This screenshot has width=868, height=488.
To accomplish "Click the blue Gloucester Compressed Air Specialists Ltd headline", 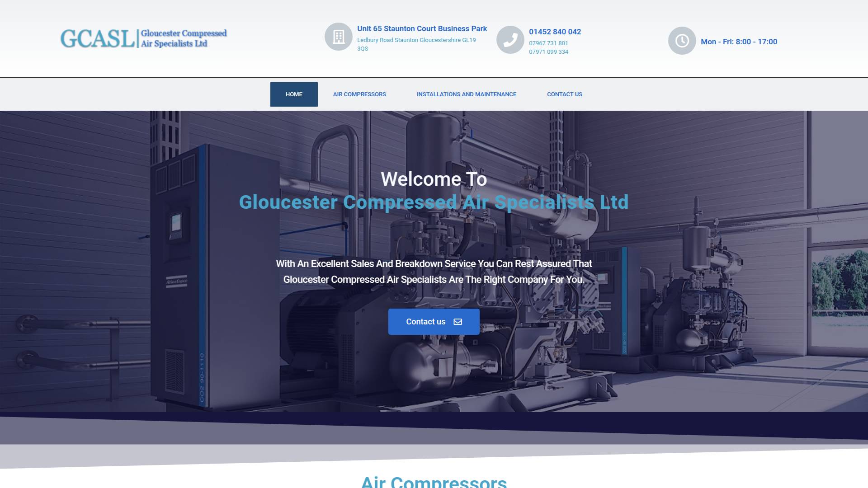I will 434,202.
